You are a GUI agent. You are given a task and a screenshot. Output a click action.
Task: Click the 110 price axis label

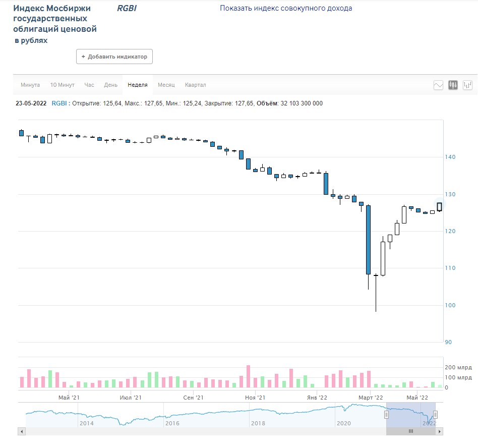pyautogui.click(x=450, y=268)
